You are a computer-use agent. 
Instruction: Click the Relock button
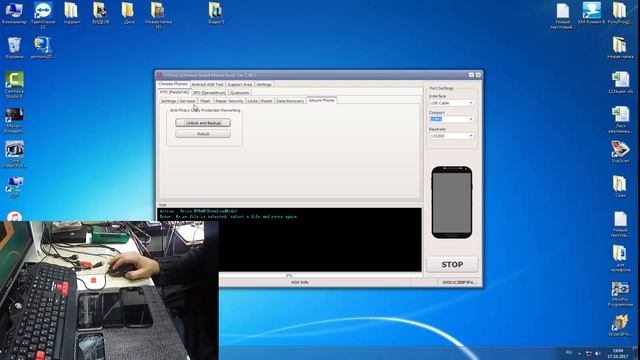coord(203,134)
